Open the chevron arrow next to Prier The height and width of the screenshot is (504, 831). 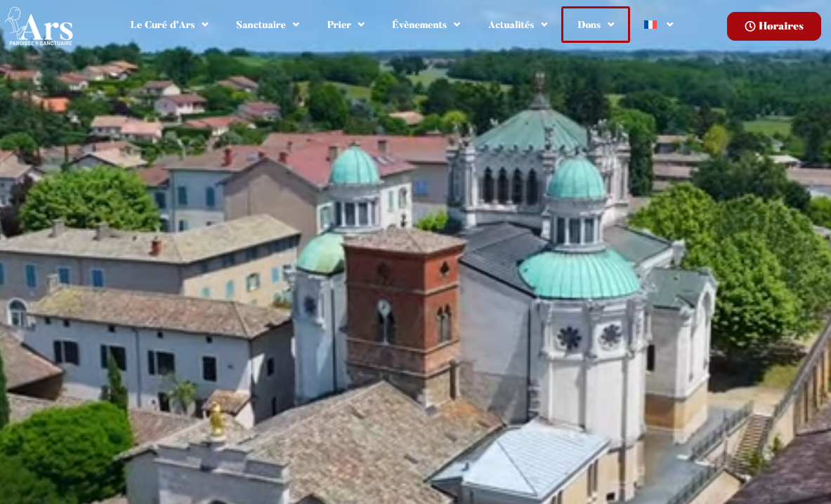(x=361, y=25)
